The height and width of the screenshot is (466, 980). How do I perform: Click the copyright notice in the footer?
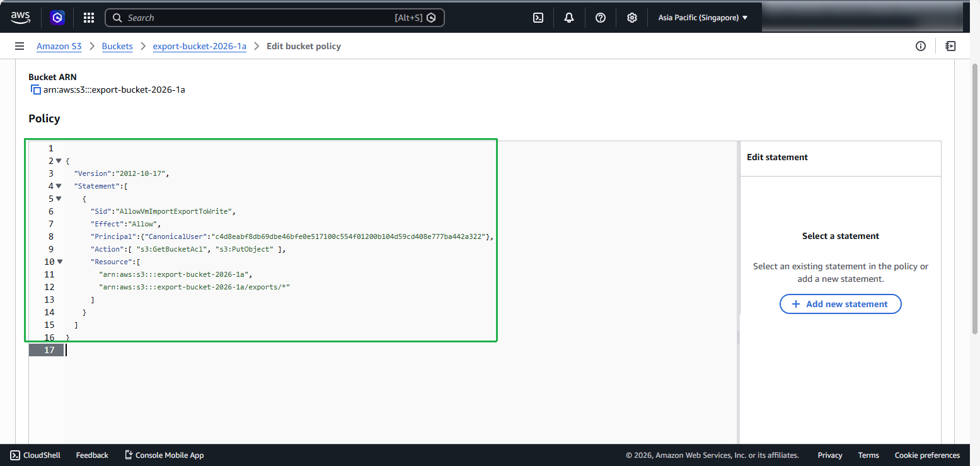[x=712, y=455]
